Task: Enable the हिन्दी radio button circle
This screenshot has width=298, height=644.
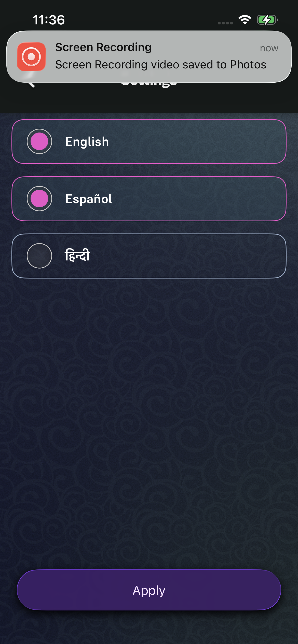Action: pos(39,256)
